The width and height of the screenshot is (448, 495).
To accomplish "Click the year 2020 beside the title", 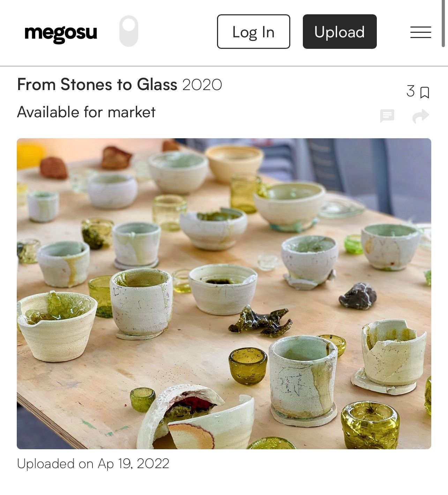I will 202,85.
